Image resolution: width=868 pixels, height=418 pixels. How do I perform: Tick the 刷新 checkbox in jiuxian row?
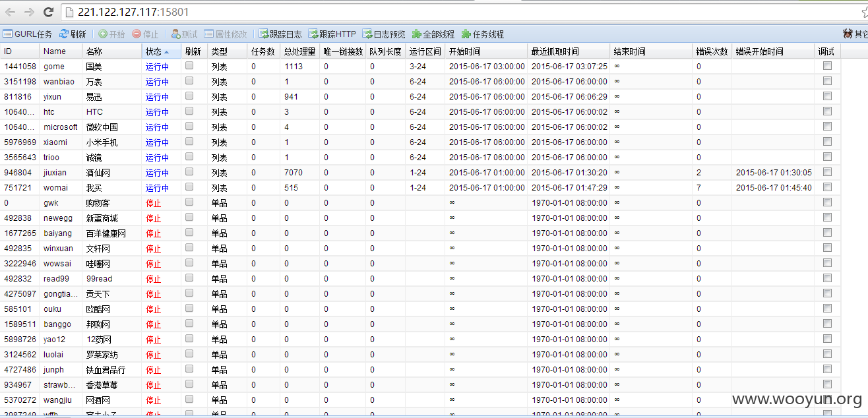click(189, 172)
